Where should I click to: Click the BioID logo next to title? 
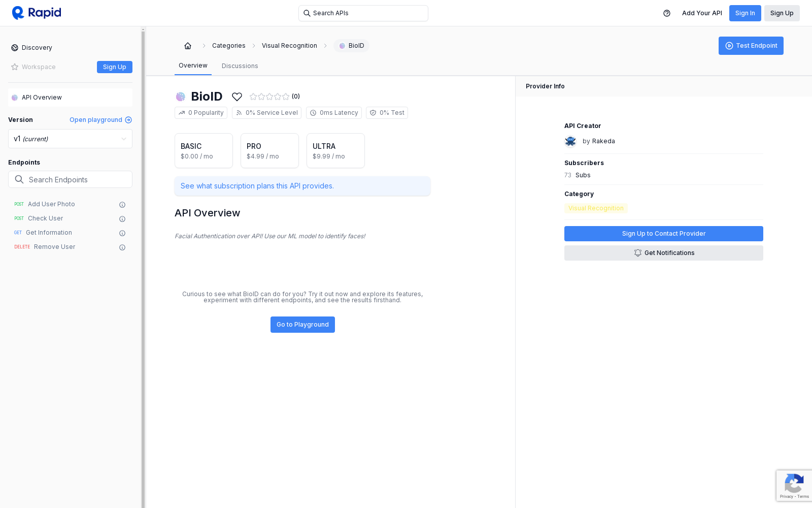click(180, 97)
